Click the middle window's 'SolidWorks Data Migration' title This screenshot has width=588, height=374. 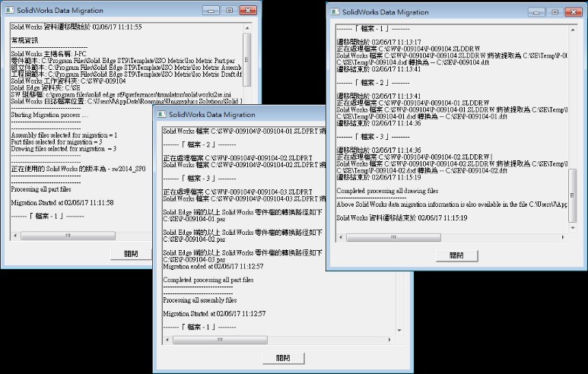click(x=212, y=115)
